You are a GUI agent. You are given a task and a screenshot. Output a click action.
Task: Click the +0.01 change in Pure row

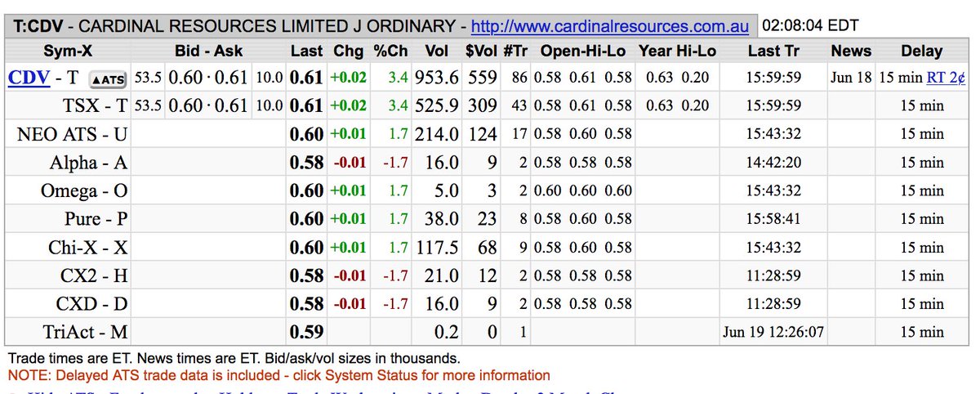click(349, 220)
